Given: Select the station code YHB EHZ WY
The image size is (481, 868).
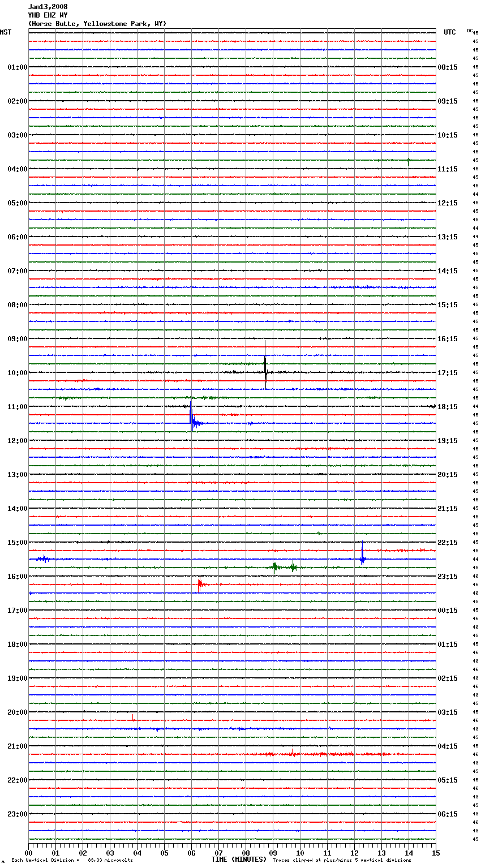Looking at the screenshot, I should 48,15.
